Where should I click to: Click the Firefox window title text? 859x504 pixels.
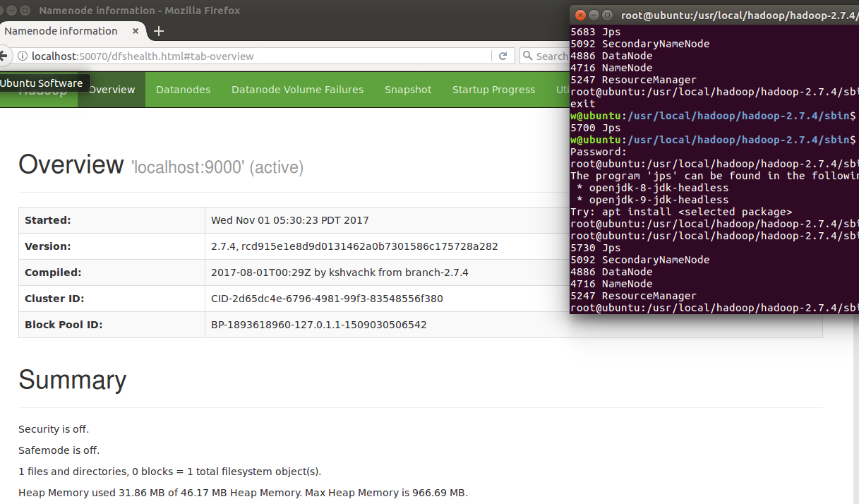[x=140, y=11]
